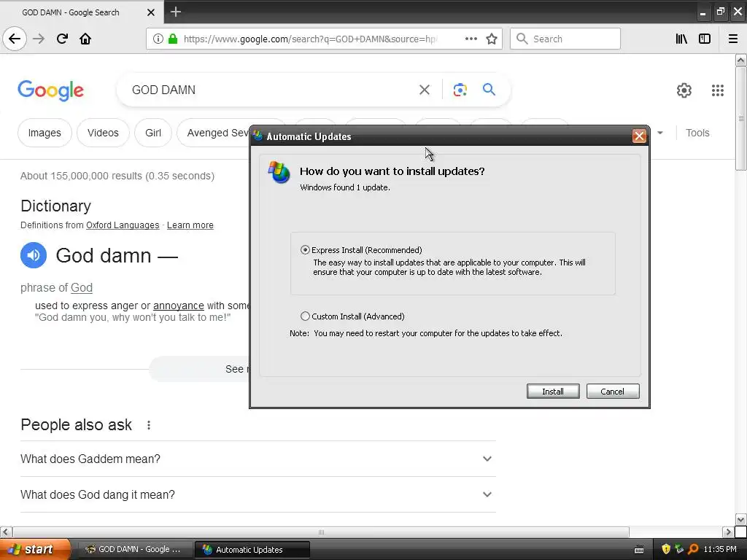Open the Learn more link
Viewport: 747px width, 560px height.
(x=190, y=225)
